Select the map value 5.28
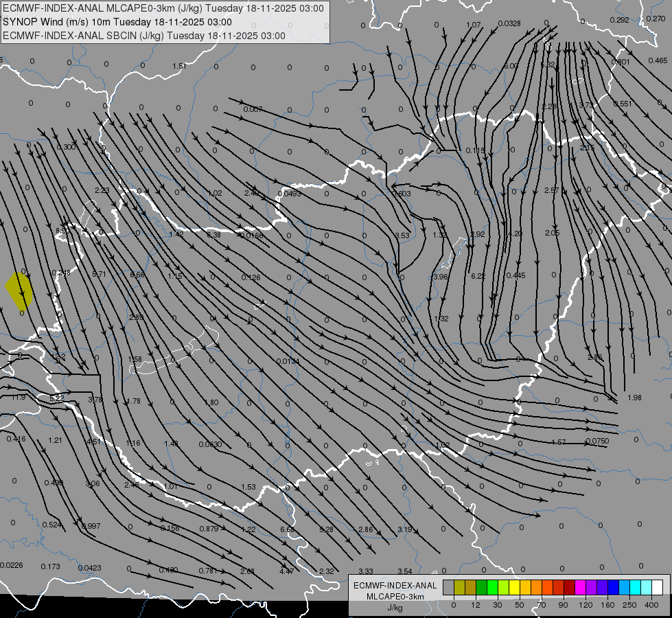 326,529
